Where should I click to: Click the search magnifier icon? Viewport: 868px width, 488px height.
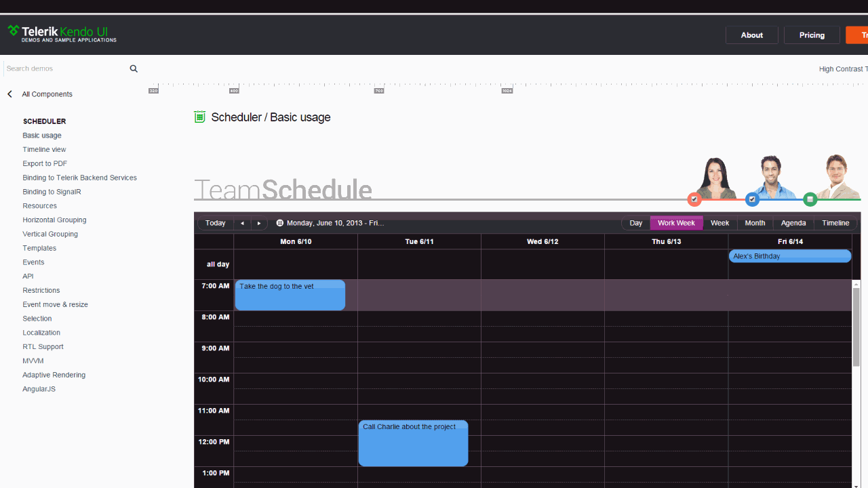pyautogui.click(x=134, y=68)
